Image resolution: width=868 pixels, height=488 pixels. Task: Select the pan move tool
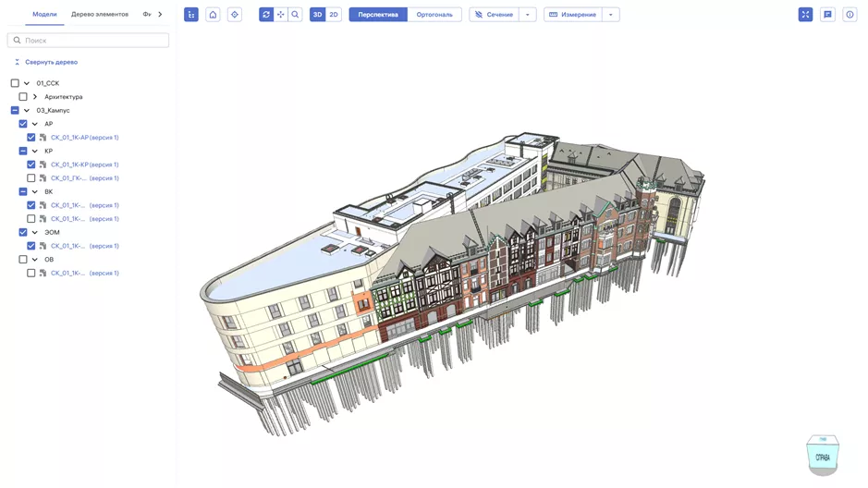coord(281,15)
